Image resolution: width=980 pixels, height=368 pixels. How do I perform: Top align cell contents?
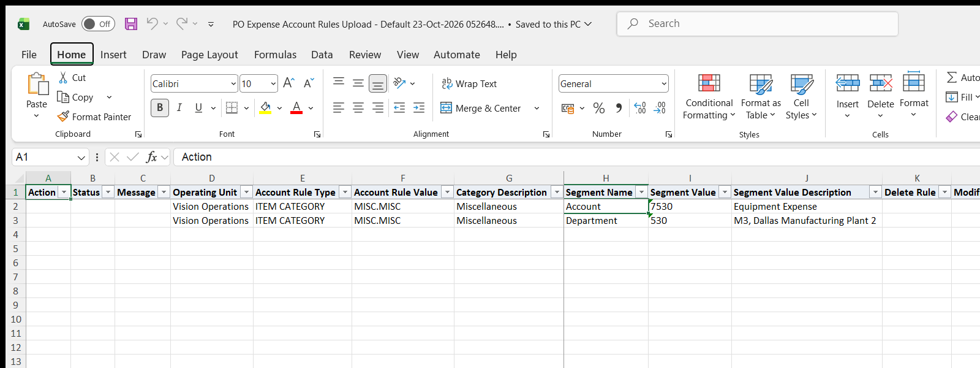pyautogui.click(x=339, y=83)
